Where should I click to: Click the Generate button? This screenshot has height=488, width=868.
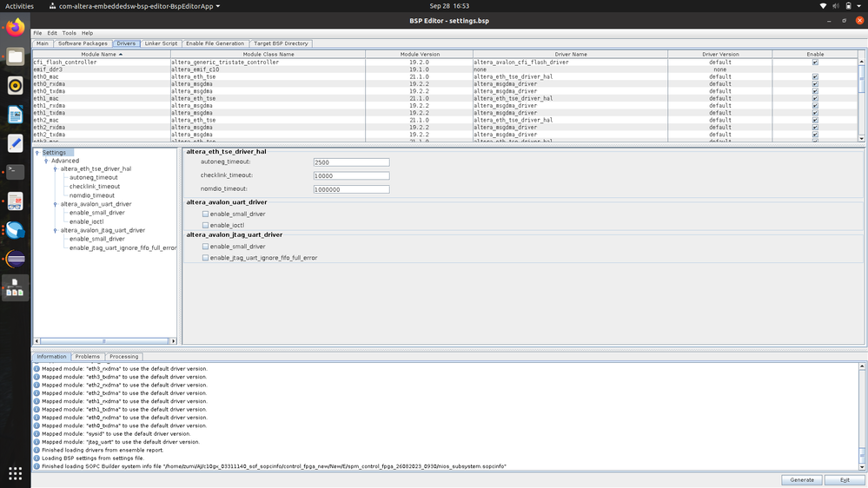pyautogui.click(x=802, y=479)
